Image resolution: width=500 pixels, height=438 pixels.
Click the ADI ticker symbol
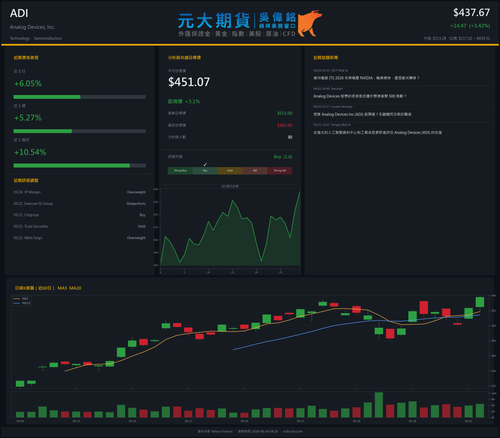tap(19, 13)
